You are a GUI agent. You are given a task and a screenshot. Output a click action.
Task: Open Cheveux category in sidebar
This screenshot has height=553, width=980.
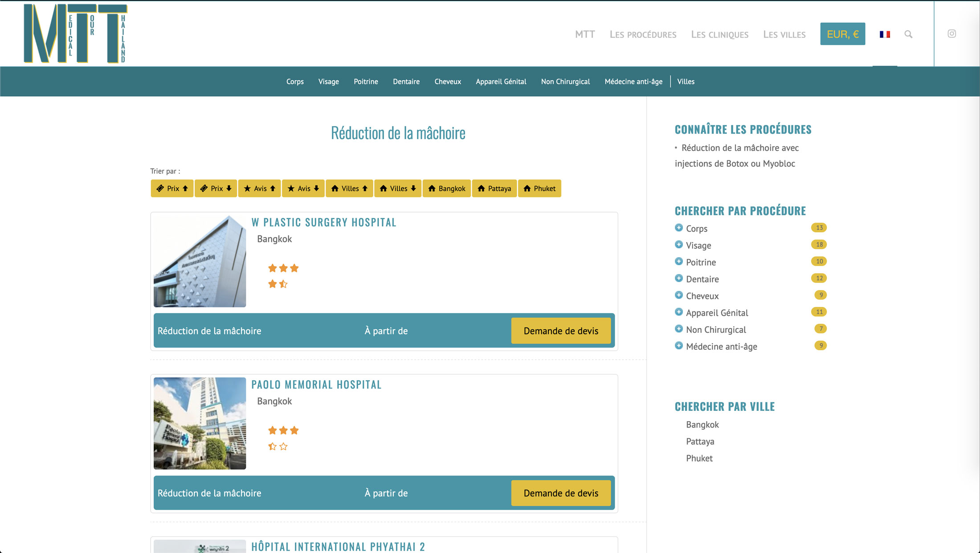[702, 296]
